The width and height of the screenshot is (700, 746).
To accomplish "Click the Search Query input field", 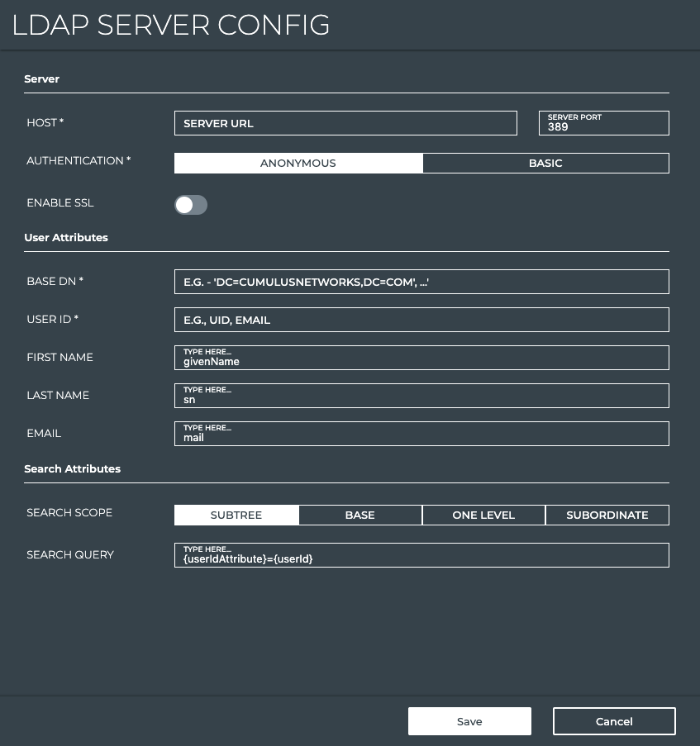I will pyautogui.click(x=421, y=555).
